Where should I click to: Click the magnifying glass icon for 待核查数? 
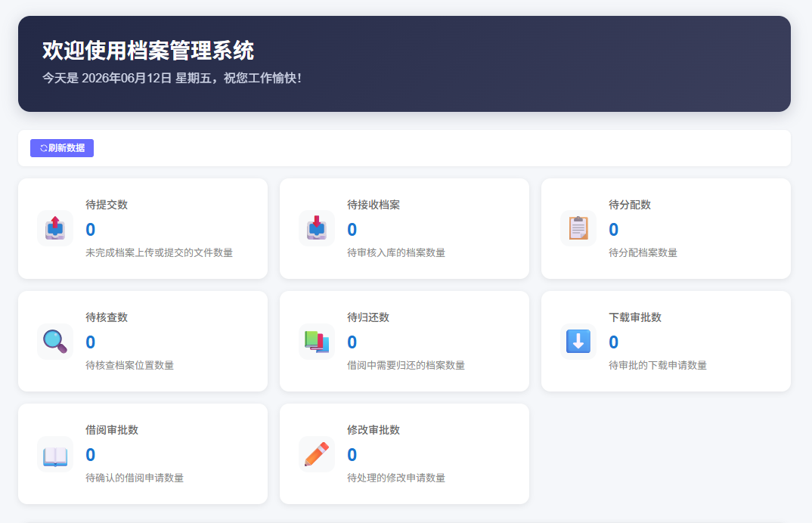pos(55,342)
